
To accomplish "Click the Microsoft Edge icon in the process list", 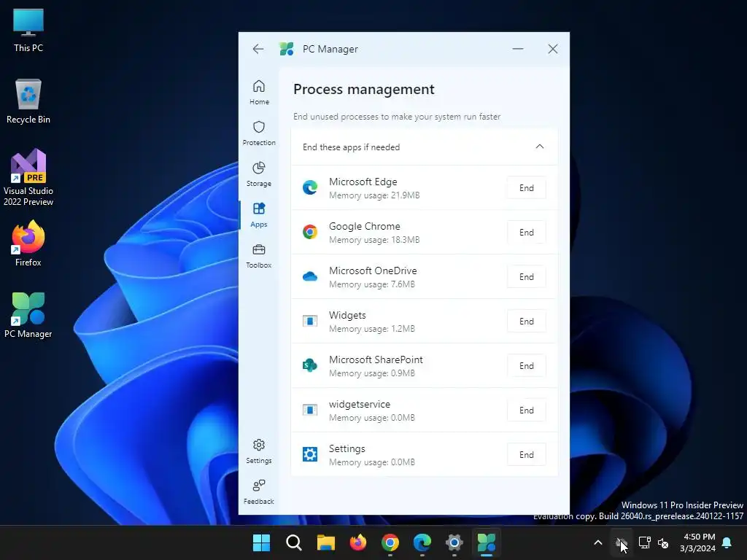I will 310,187.
